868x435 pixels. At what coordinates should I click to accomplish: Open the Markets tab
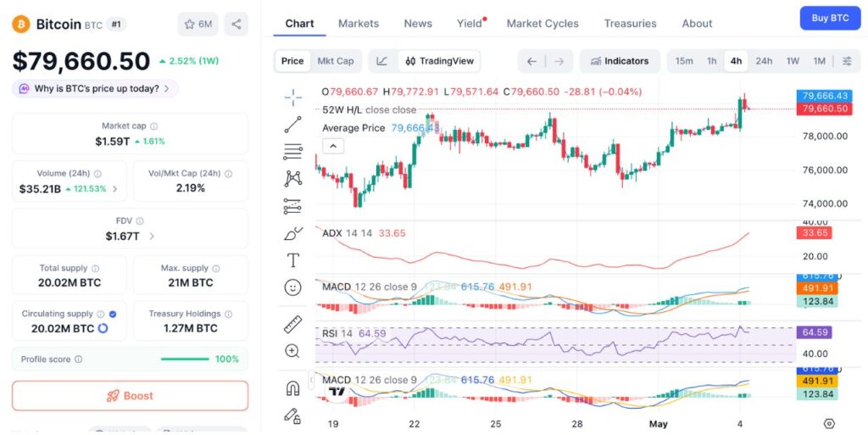click(x=359, y=24)
